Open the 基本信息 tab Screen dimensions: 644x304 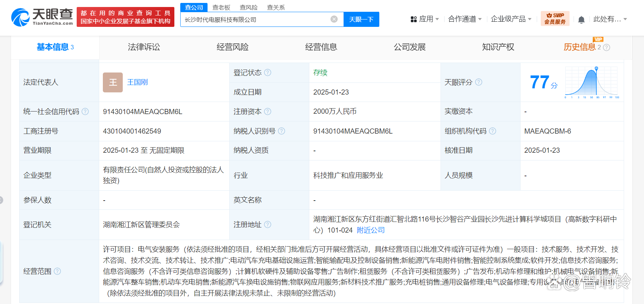pos(55,47)
